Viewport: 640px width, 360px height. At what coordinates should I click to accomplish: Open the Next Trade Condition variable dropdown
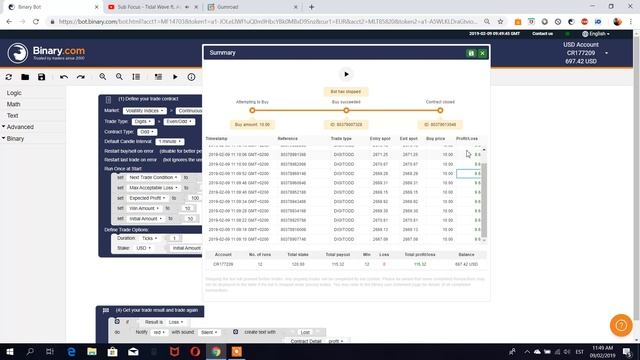pyautogui.click(x=153, y=178)
